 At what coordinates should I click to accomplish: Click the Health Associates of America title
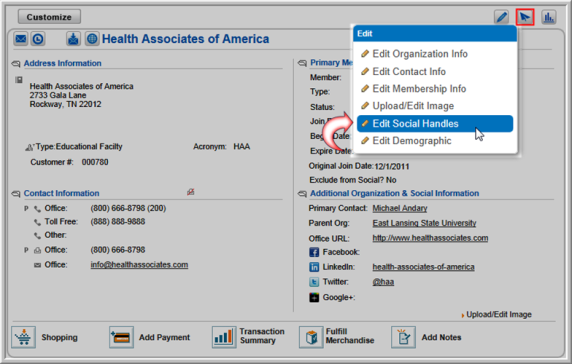click(185, 39)
